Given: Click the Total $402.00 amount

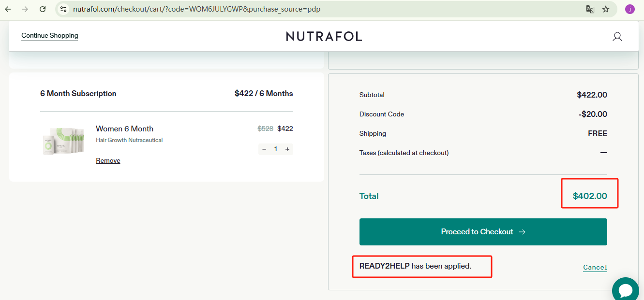Looking at the screenshot, I should (590, 196).
